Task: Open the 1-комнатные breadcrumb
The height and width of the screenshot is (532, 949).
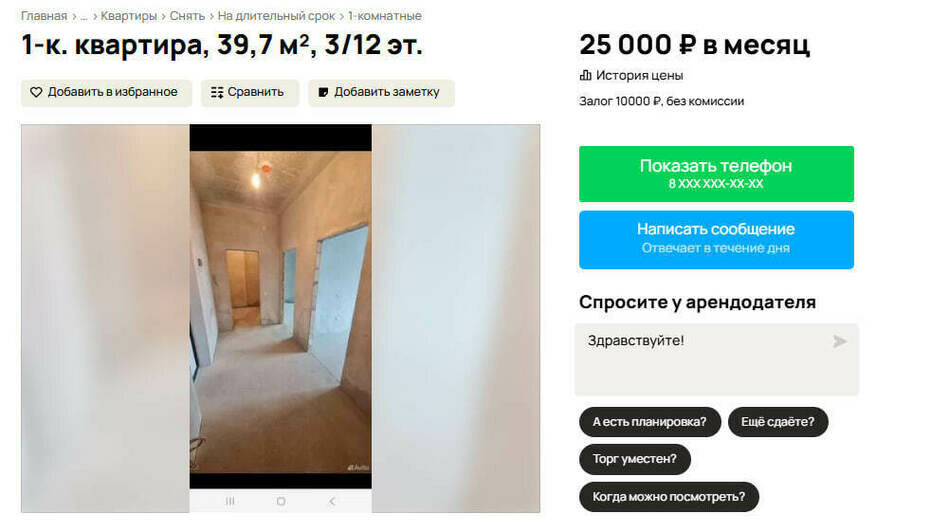Action: pyautogui.click(x=384, y=16)
